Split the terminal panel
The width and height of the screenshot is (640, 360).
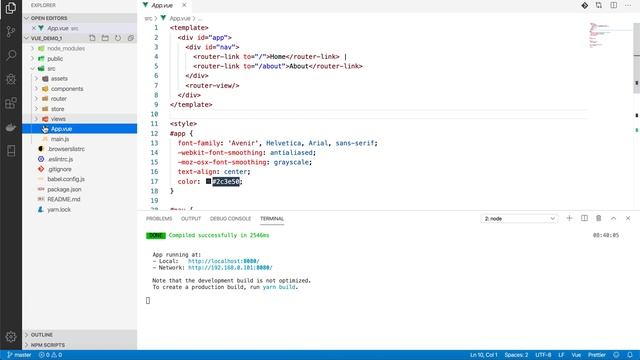(584, 218)
